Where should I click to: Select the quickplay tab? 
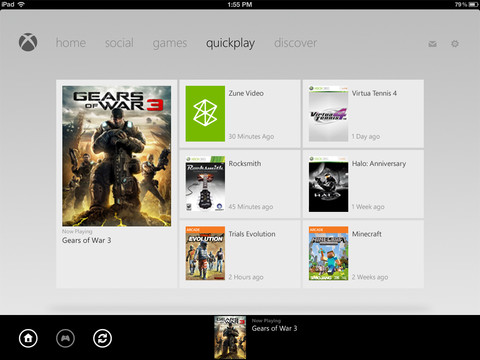pyautogui.click(x=230, y=43)
